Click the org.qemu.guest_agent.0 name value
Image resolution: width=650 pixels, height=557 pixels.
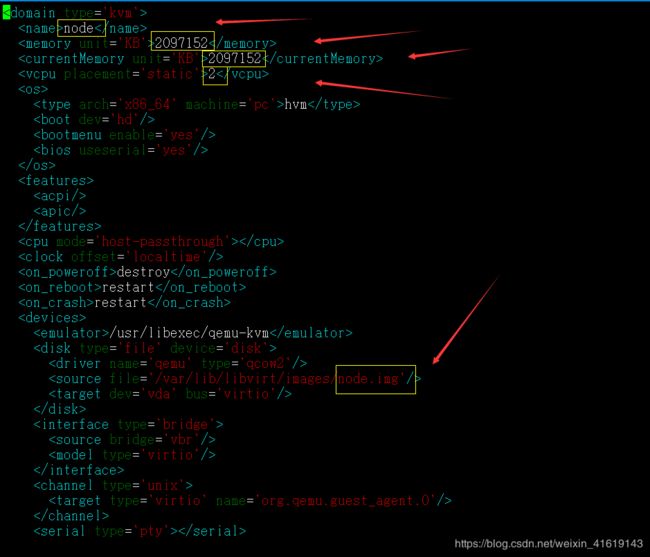click(345, 501)
